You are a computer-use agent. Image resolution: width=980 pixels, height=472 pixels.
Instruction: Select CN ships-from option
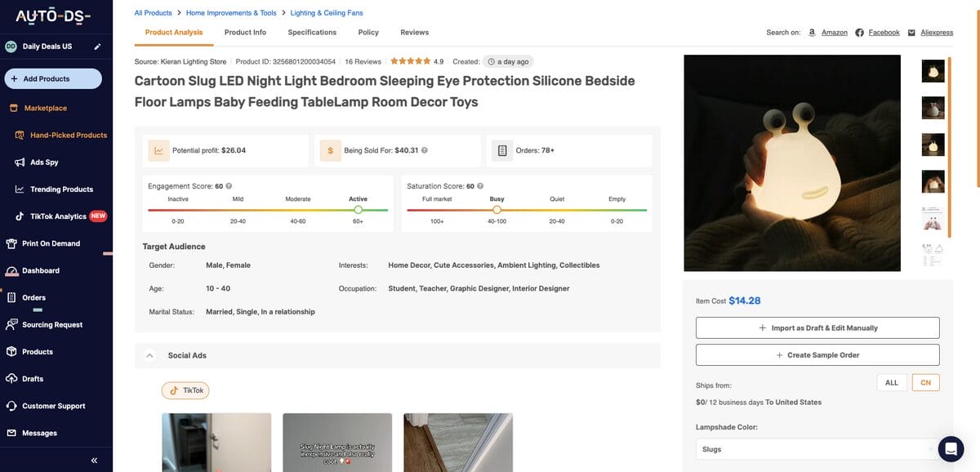point(925,383)
